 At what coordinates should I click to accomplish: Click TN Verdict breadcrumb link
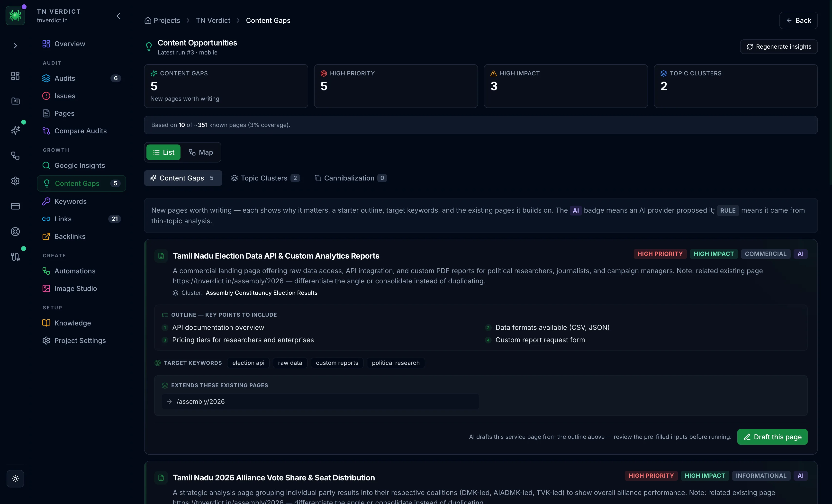tap(213, 21)
